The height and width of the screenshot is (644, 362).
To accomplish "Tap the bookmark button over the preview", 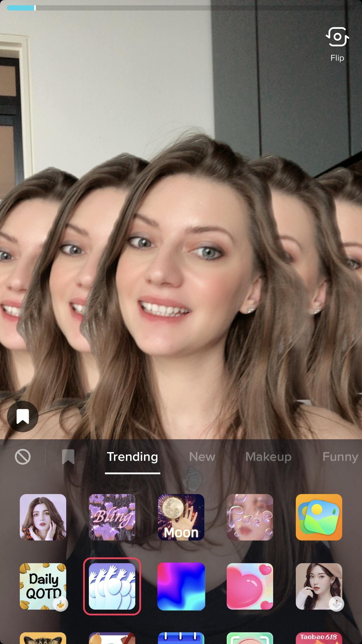I will [x=23, y=416].
